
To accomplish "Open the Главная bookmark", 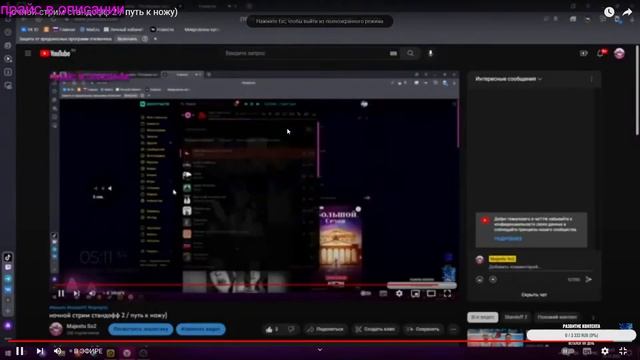I will (x=64, y=29).
